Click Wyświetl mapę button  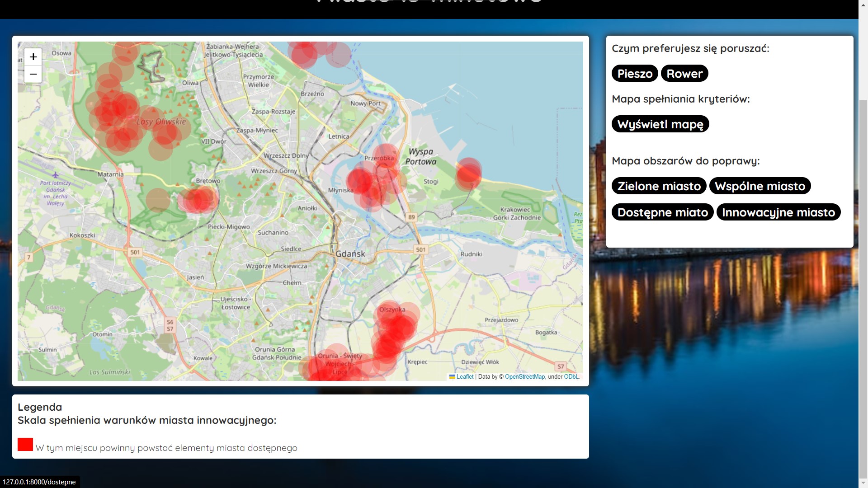(660, 124)
